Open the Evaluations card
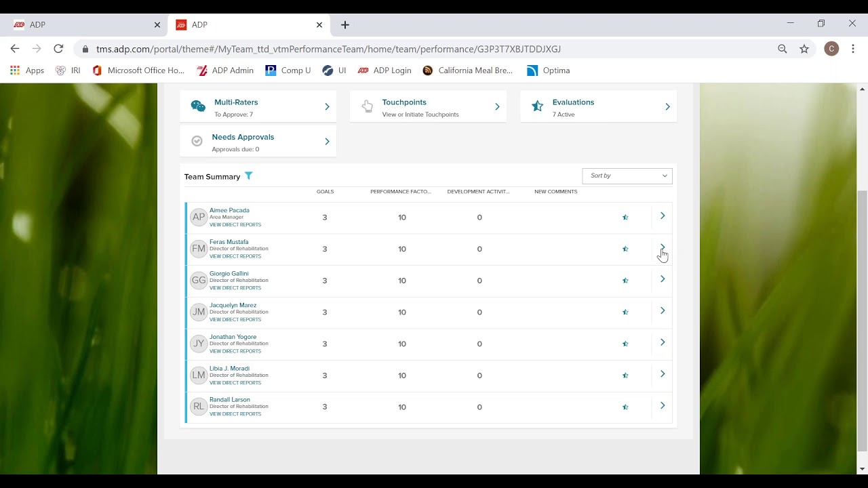The image size is (868, 488). [598, 106]
